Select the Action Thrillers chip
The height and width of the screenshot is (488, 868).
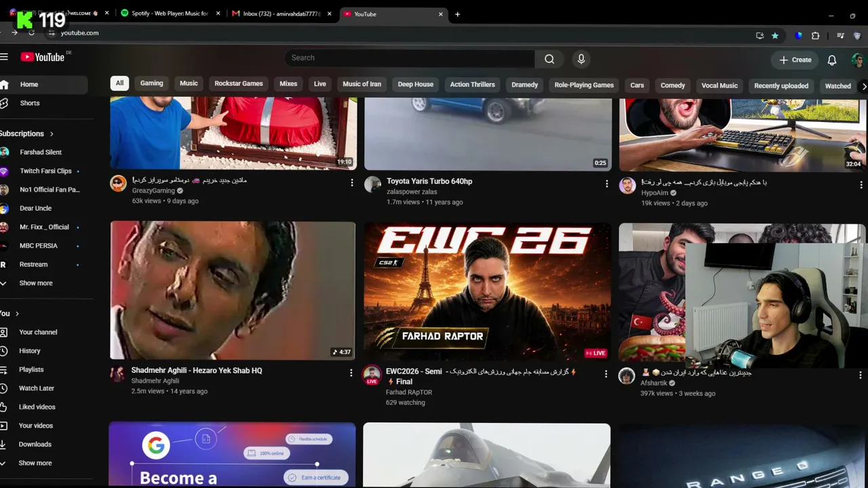coord(473,85)
